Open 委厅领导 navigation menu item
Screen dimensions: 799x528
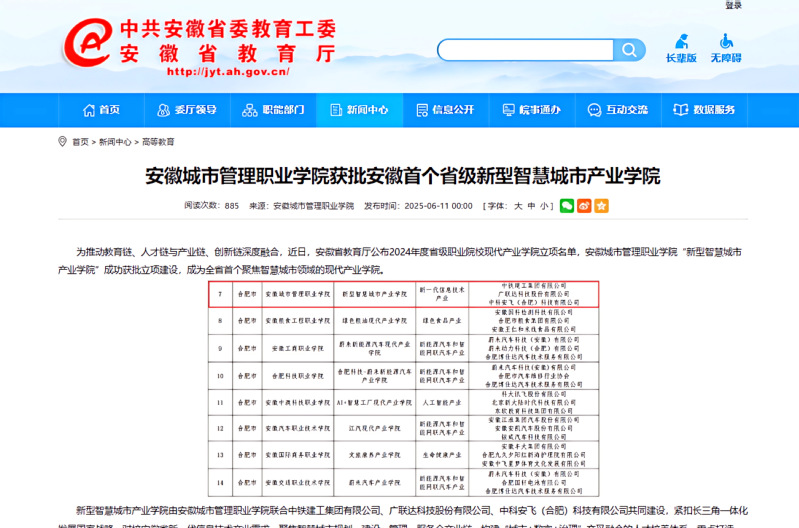(186, 110)
